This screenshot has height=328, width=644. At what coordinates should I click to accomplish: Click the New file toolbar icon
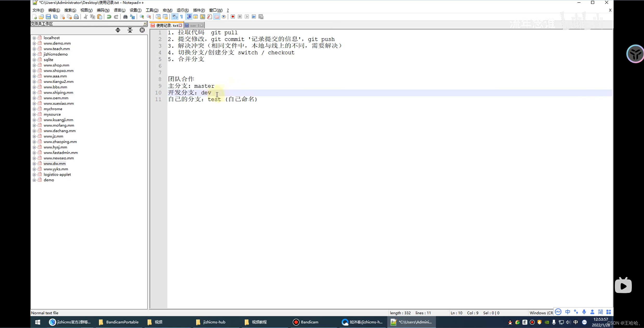coord(34,17)
